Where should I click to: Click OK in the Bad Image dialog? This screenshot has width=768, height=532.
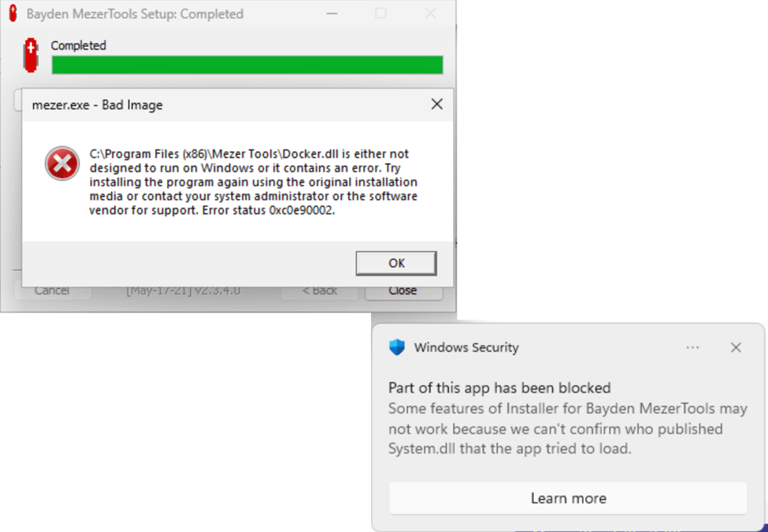396,264
